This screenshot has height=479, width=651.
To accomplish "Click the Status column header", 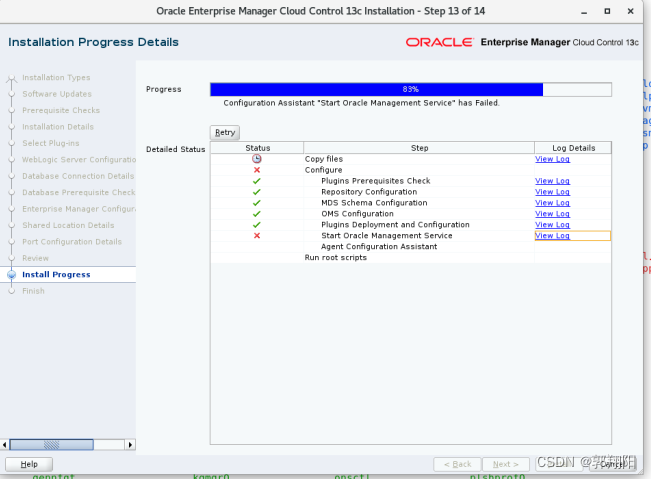I will (257, 148).
